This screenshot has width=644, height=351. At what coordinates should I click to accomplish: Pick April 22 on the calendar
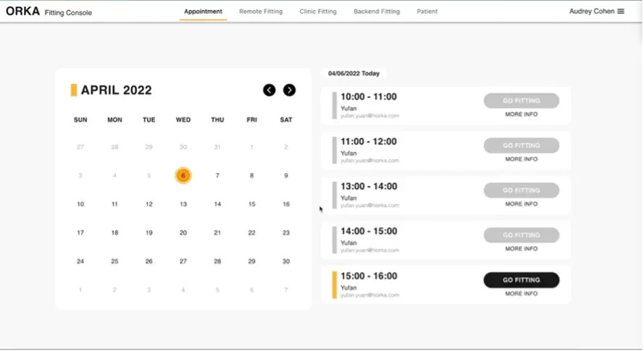click(x=251, y=233)
